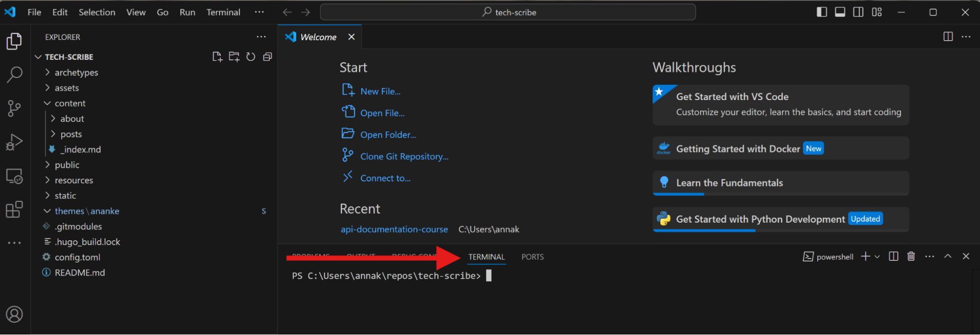
Task: Close the Welcome tab
Action: point(352,37)
